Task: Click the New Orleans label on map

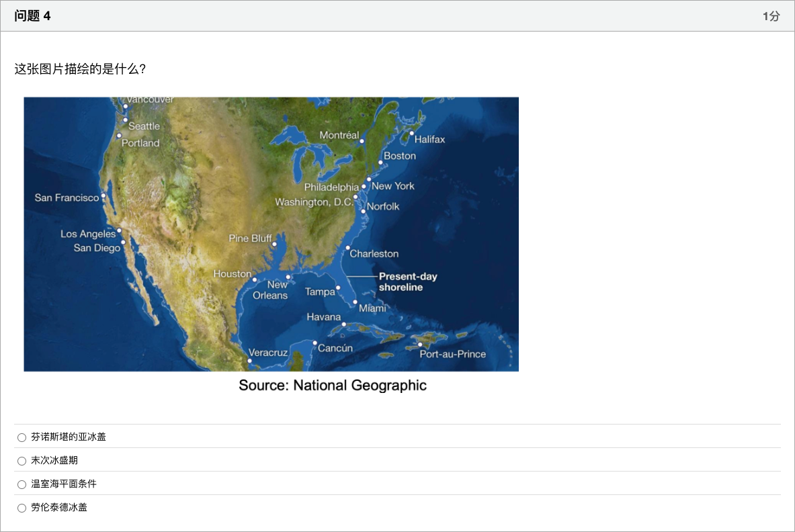Action: (270, 290)
